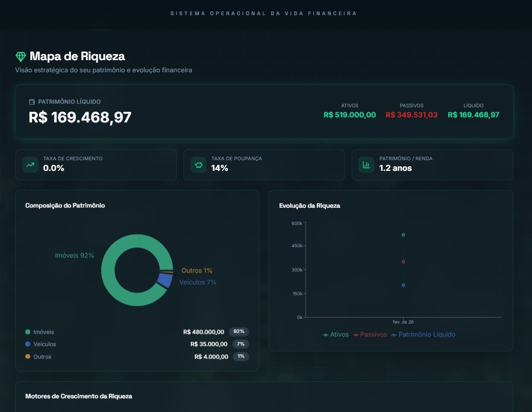Click the red Passivos data point on chart
Viewport: 532px width, 412px height.
pos(403,262)
